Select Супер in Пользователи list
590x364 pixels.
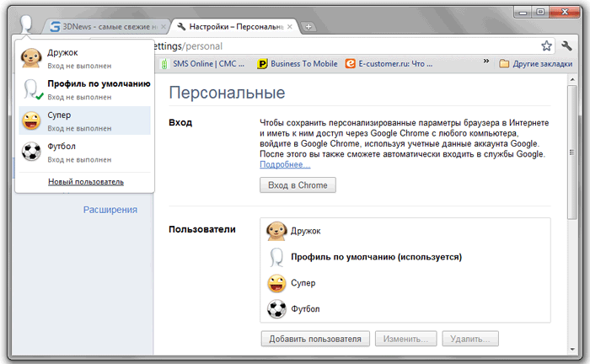(405, 283)
